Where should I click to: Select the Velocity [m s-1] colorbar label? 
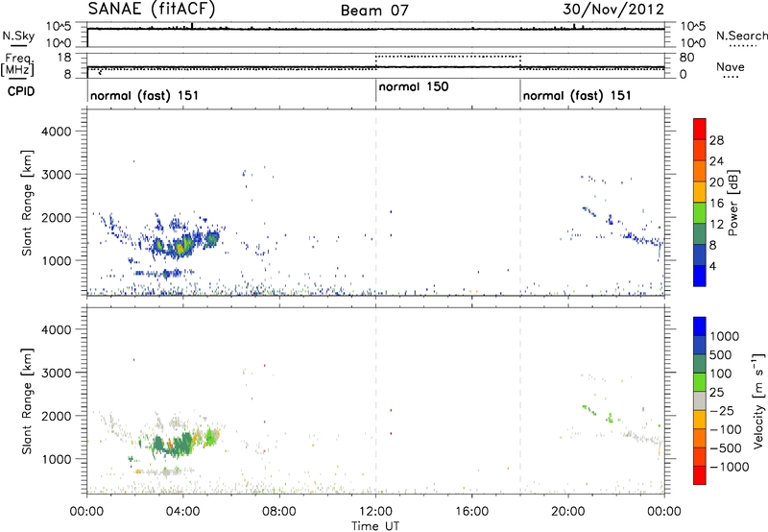(758, 400)
